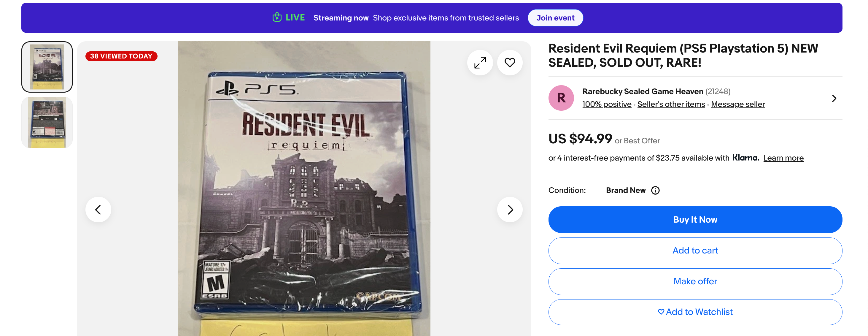Expand the product image to full screen
The height and width of the screenshot is (336, 868).
pyautogui.click(x=480, y=63)
